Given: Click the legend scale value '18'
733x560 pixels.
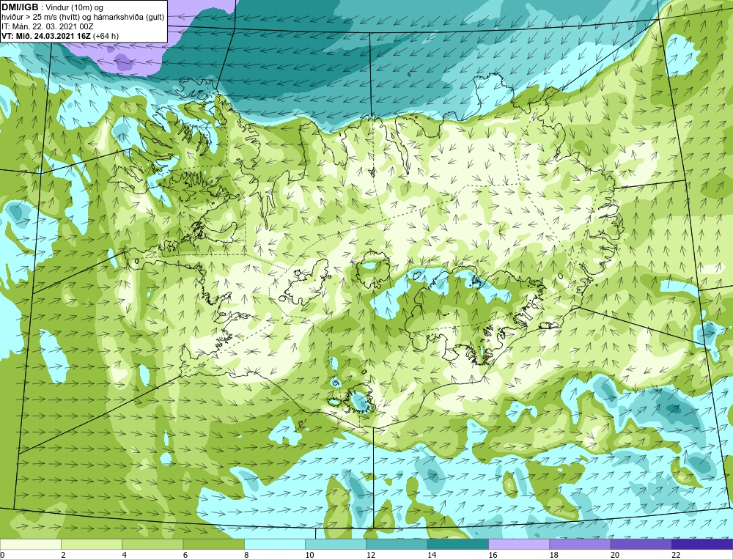Looking at the screenshot, I should (x=553, y=555).
